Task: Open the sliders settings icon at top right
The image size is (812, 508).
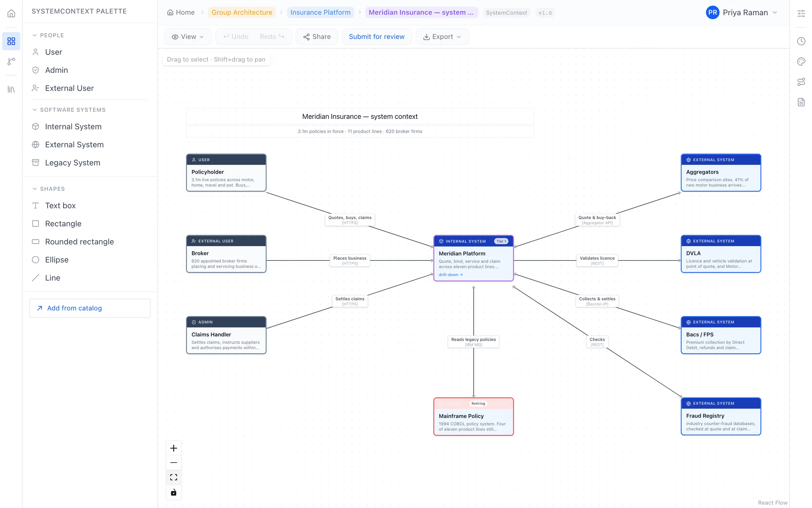Action: (801, 13)
